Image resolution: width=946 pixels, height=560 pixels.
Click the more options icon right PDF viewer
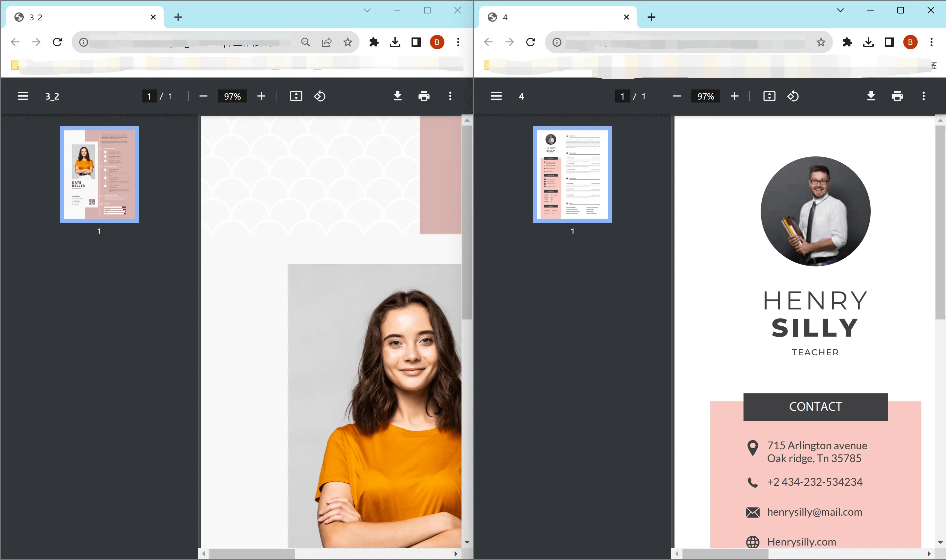click(924, 96)
